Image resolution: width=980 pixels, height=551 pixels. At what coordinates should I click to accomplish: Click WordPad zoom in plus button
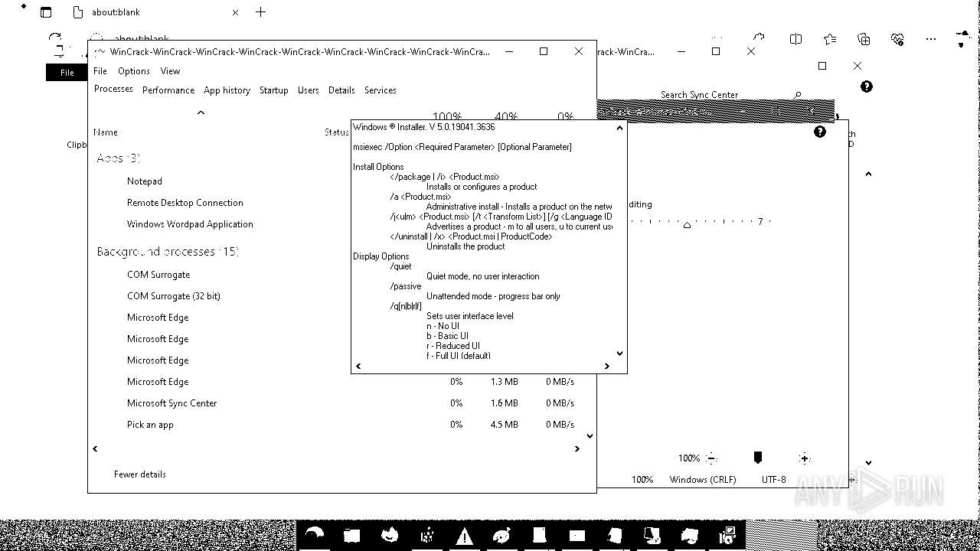pyautogui.click(x=804, y=458)
